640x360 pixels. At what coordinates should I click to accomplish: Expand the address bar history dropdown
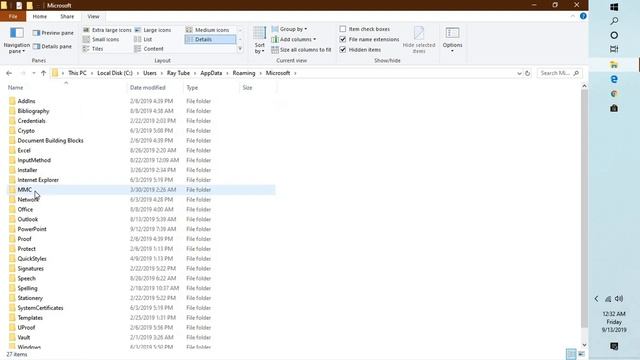tap(519, 73)
